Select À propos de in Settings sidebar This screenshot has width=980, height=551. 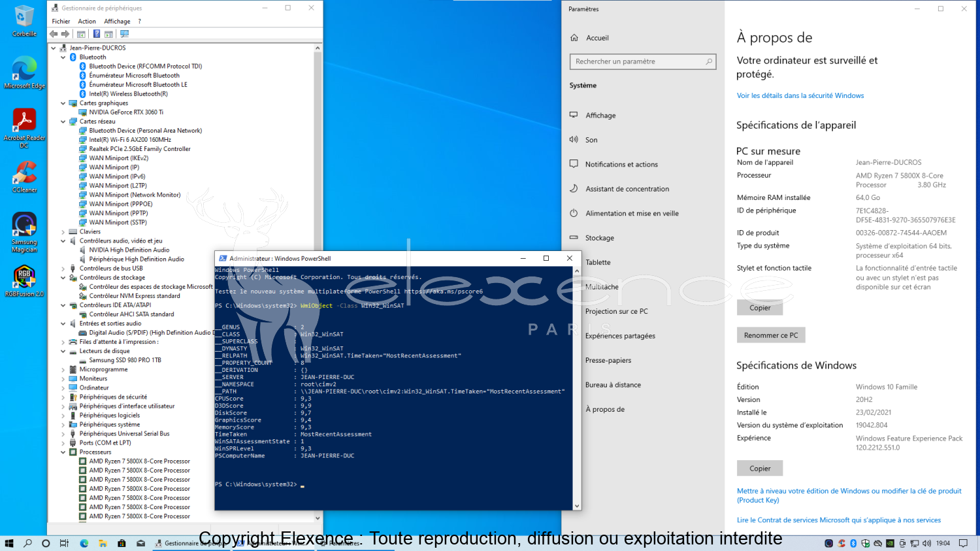coord(605,410)
